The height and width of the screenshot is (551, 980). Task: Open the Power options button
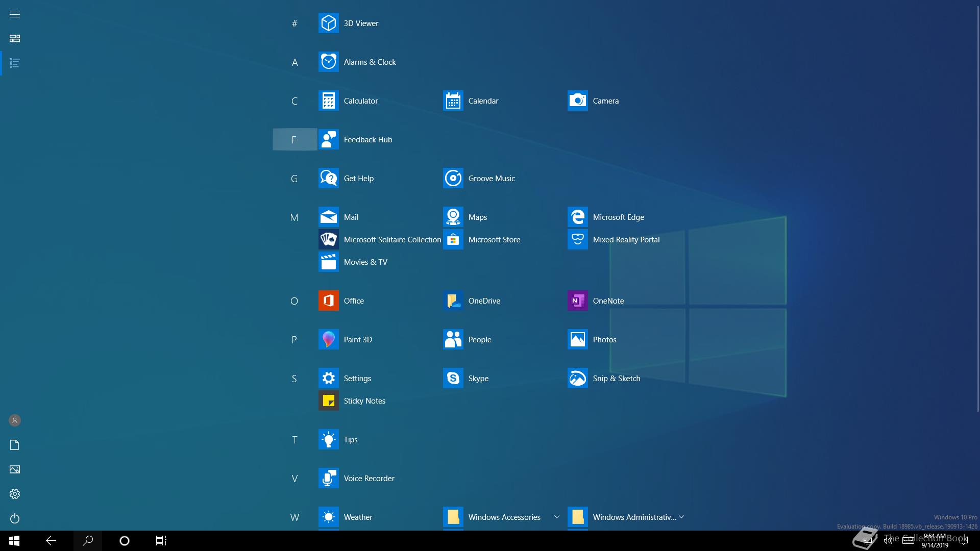(x=15, y=518)
